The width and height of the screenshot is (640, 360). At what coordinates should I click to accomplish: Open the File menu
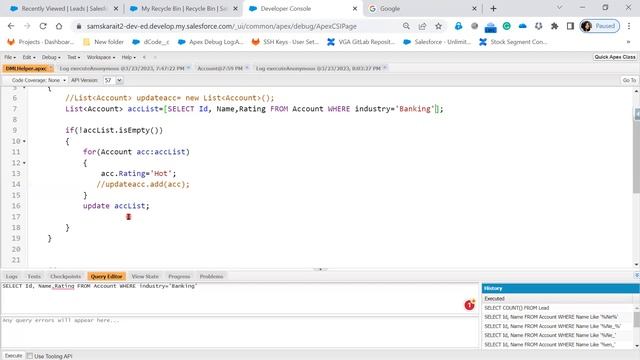[10, 57]
